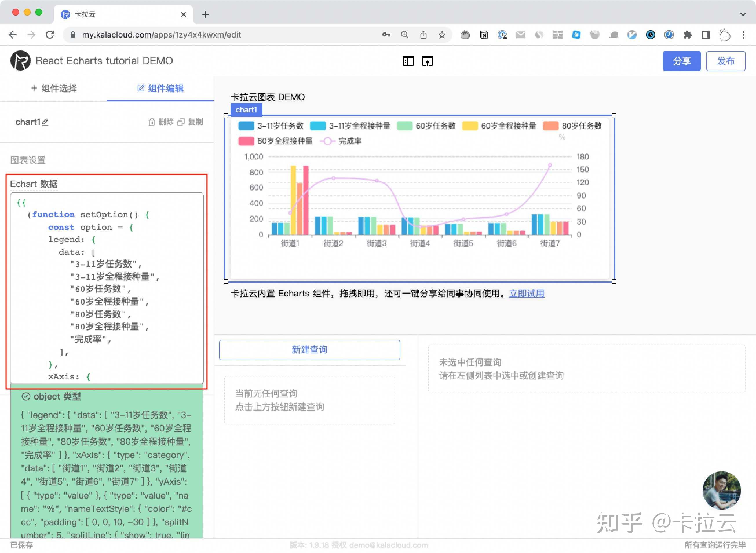Click the preview-in-new-window icon beside the layout icon
756x553 pixels.
point(428,61)
